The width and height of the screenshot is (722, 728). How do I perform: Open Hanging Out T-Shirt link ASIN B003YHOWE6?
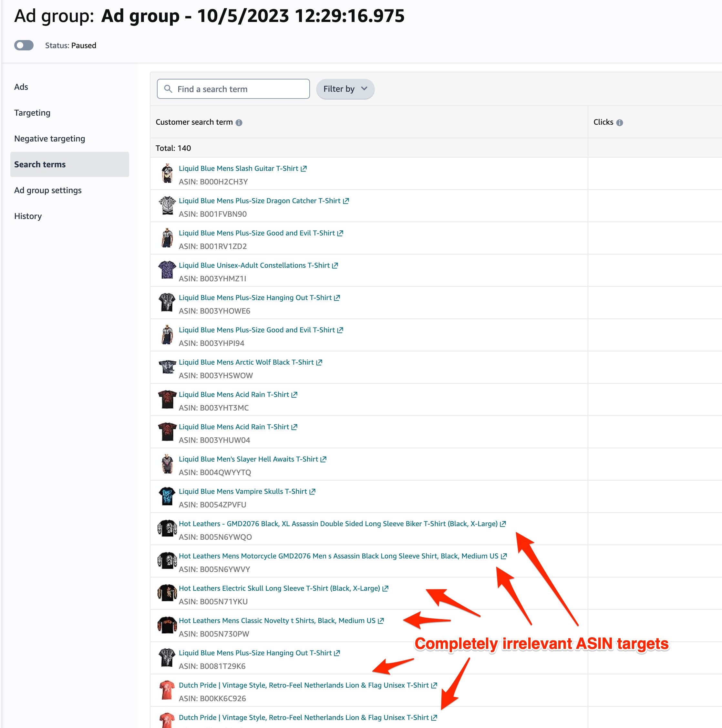pyautogui.click(x=255, y=298)
